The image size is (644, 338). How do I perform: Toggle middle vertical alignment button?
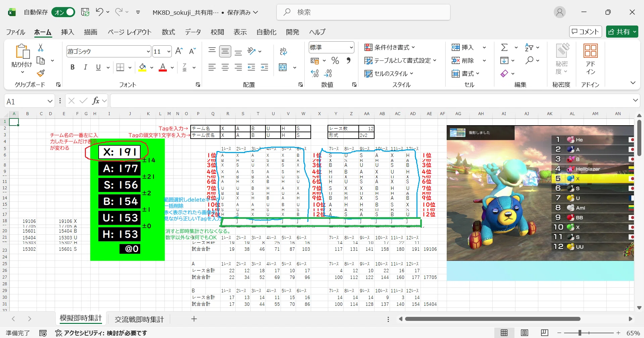click(225, 51)
